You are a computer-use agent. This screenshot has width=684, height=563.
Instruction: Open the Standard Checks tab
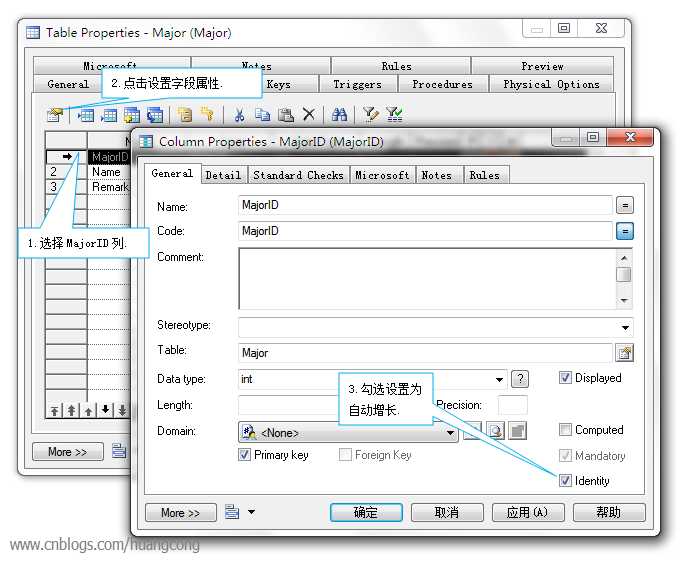[298, 175]
